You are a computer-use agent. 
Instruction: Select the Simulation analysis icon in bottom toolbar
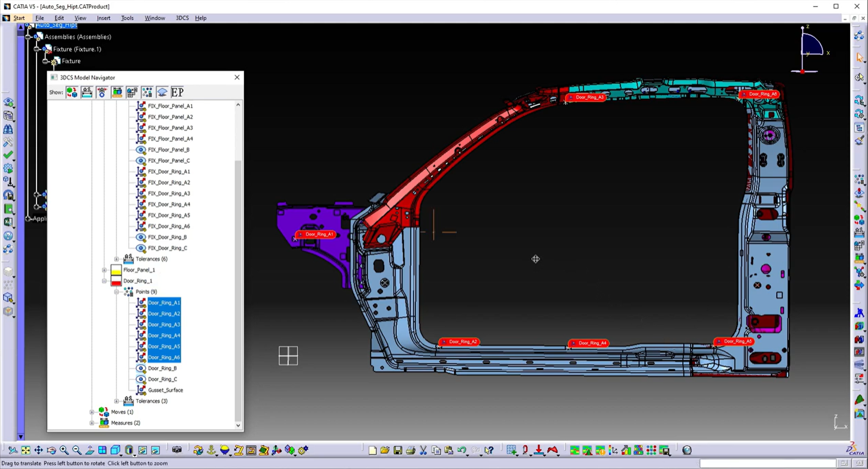click(x=575, y=450)
